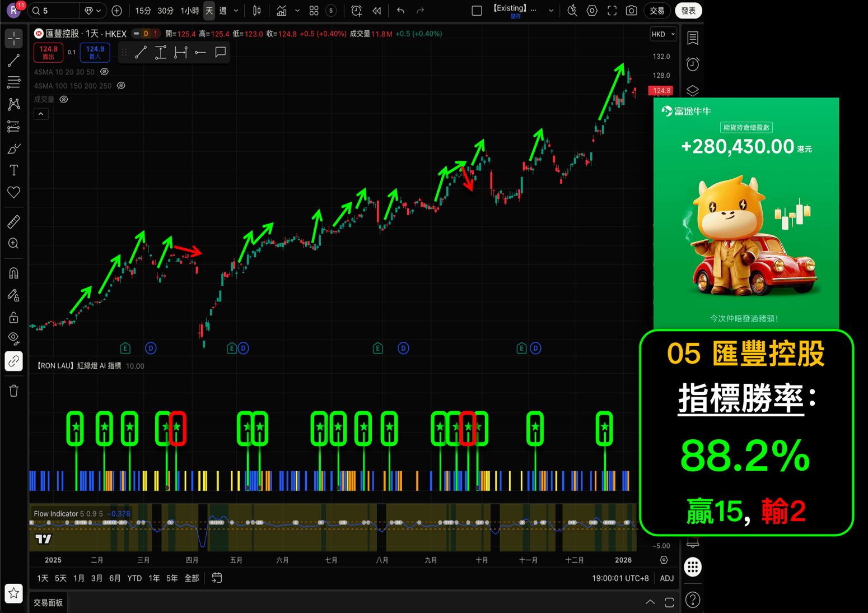Click the undo arrow in top toolbar
The width and height of the screenshot is (868, 613).
pos(400,11)
